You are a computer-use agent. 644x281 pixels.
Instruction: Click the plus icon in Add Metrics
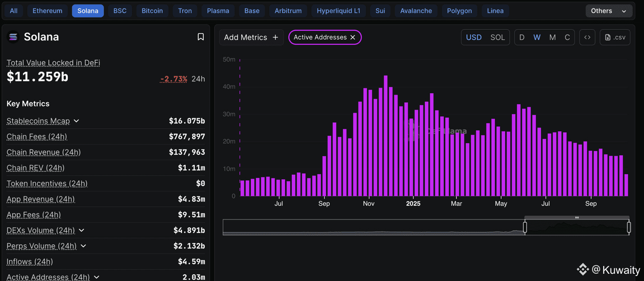[x=275, y=38]
